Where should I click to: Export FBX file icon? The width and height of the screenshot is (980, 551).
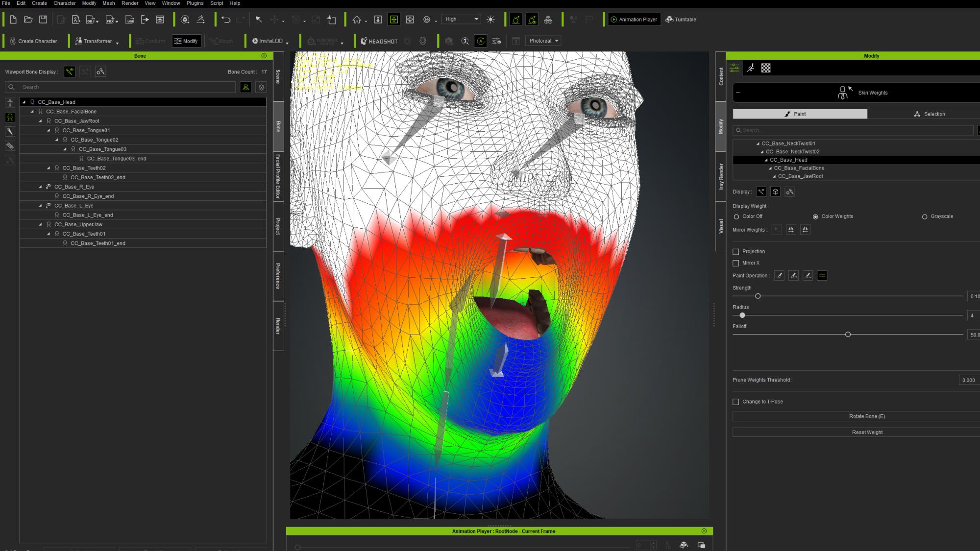tap(111, 20)
